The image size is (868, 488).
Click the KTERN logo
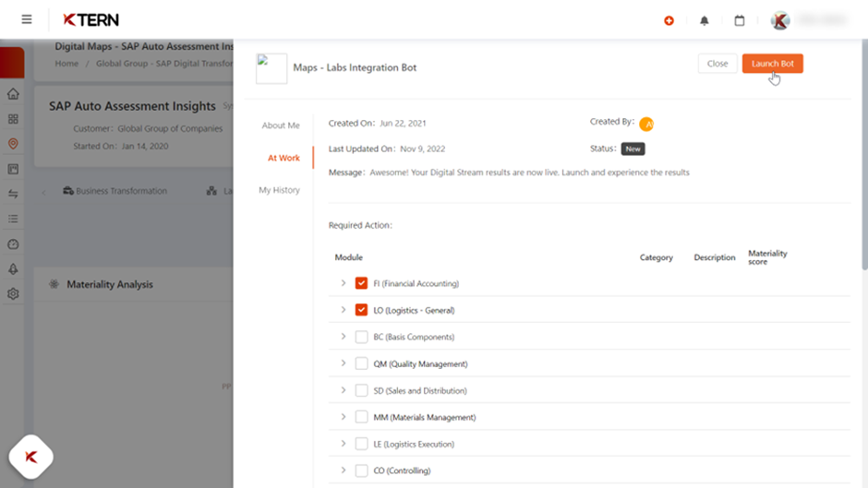90,20
